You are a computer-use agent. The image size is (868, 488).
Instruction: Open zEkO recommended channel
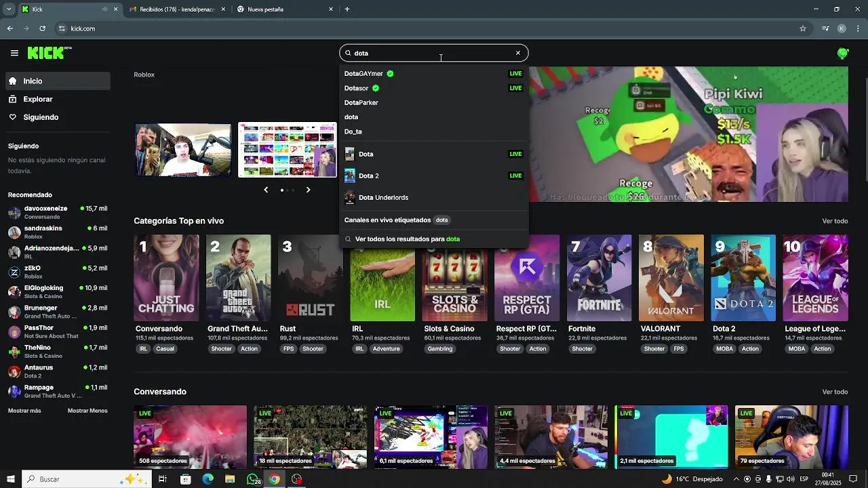[58, 272]
